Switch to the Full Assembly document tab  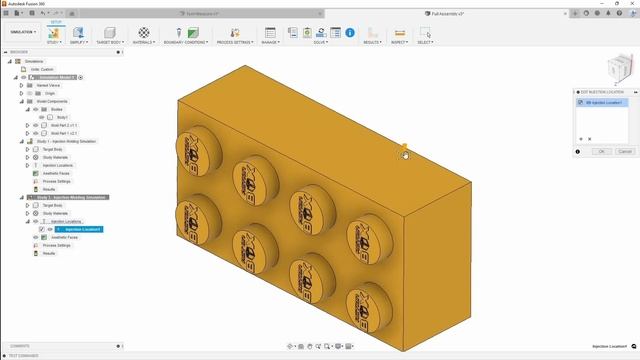[444, 13]
